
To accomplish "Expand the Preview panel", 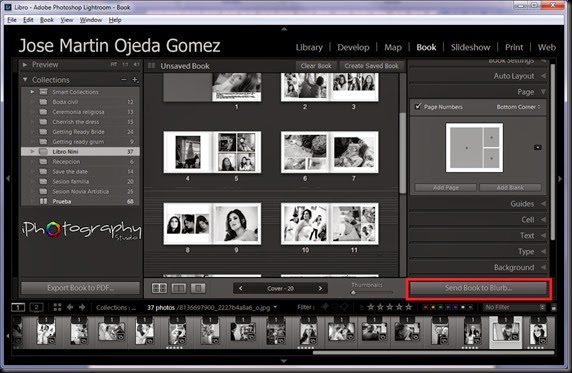I will coord(25,65).
